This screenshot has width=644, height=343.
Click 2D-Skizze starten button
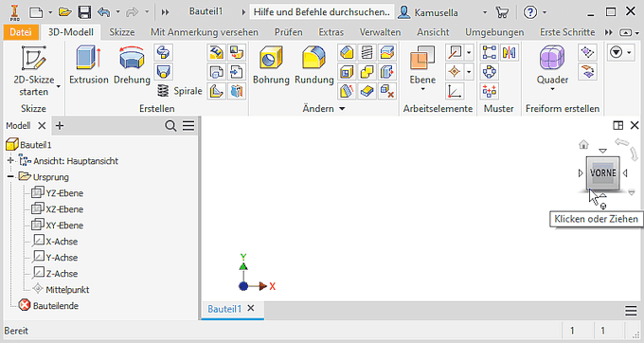coord(34,71)
